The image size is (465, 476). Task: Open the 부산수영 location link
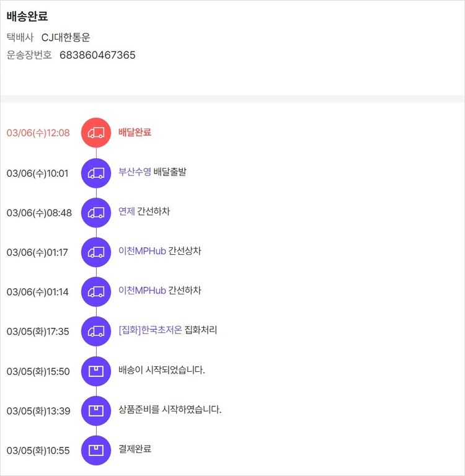click(x=135, y=172)
